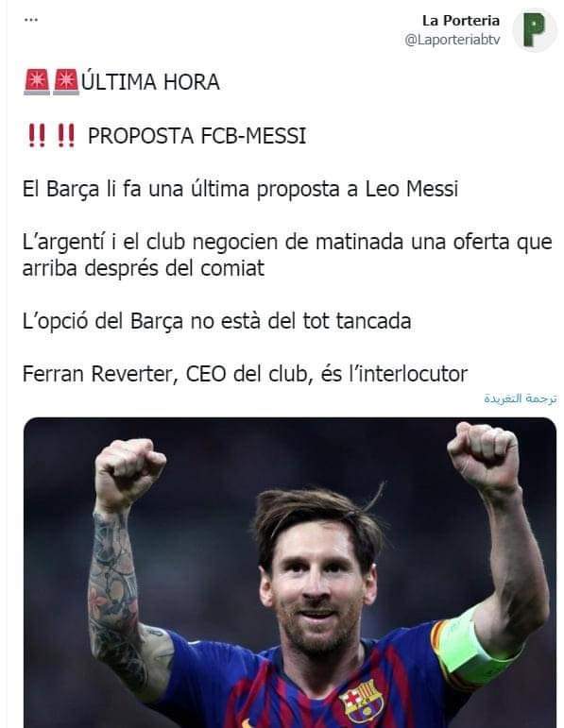Click the ÚLTIMA HORA headline text
The height and width of the screenshot is (728, 564).
tap(150, 82)
